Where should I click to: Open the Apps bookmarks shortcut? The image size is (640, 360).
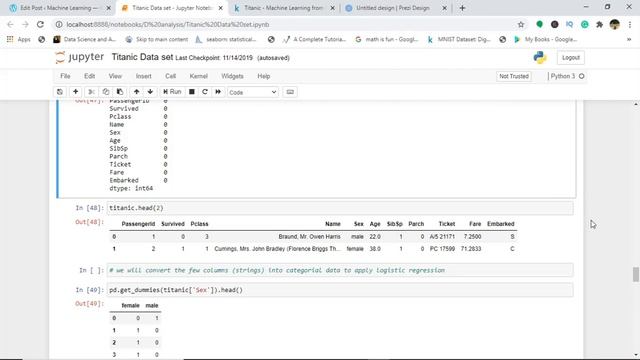pyautogui.click(x=19, y=40)
